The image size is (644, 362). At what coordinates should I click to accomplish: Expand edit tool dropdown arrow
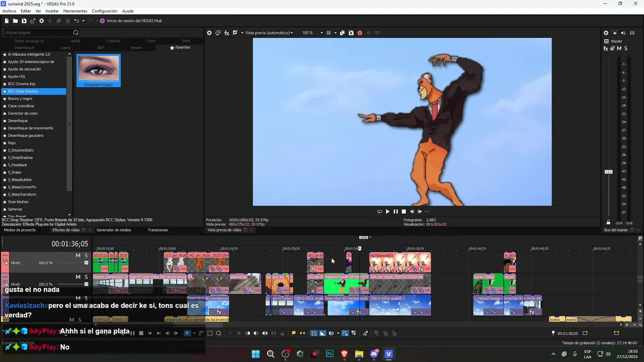194,333
